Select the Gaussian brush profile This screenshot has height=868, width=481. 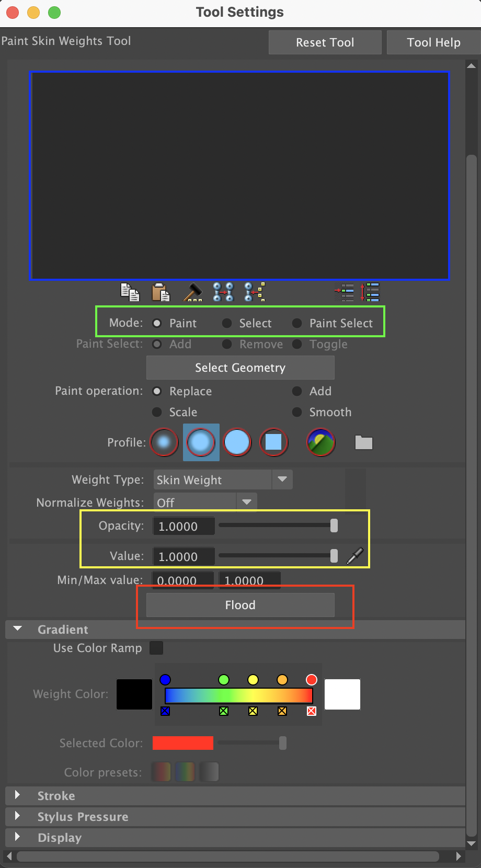point(164,442)
